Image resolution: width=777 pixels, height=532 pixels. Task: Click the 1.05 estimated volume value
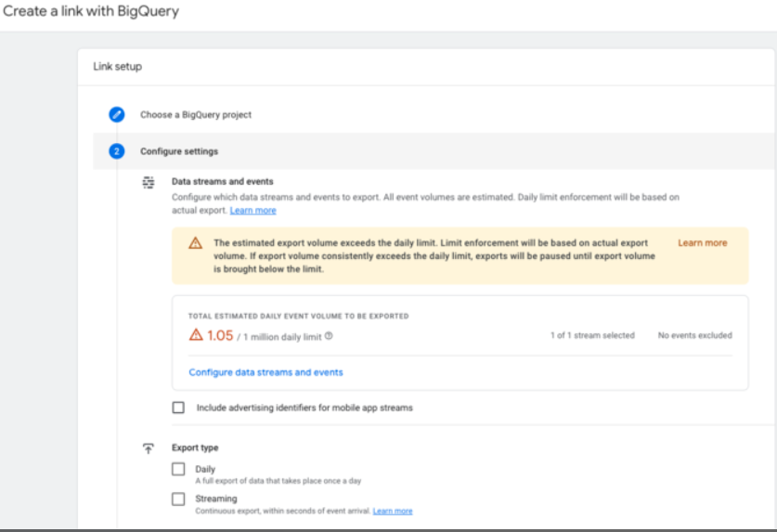point(220,336)
